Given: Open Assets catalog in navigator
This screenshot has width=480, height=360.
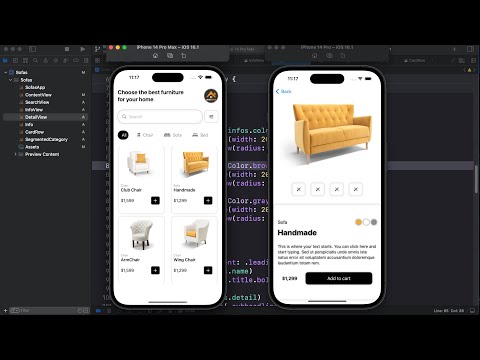Looking at the screenshot, I should pyautogui.click(x=32, y=147).
